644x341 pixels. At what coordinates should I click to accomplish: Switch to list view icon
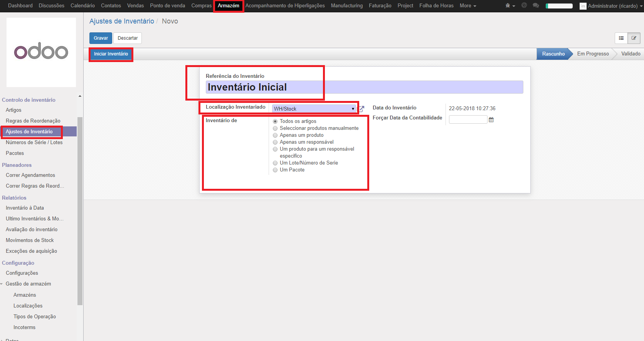(x=621, y=38)
